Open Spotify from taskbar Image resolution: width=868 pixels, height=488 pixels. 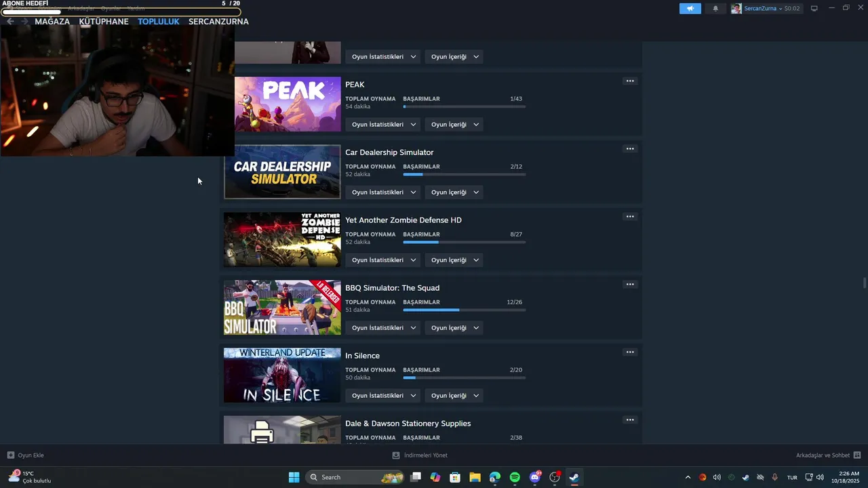(515, 477)
